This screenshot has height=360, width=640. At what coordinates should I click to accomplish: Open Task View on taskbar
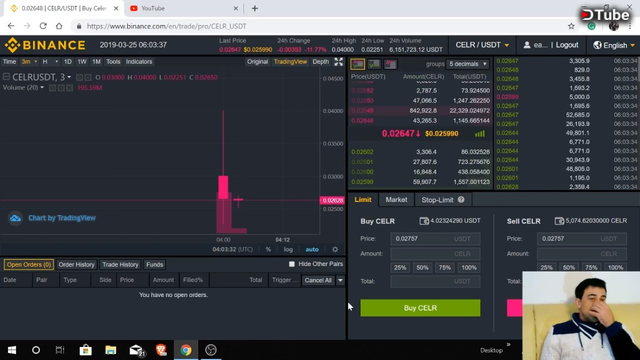pyautogui.click(x=60, y=350)
